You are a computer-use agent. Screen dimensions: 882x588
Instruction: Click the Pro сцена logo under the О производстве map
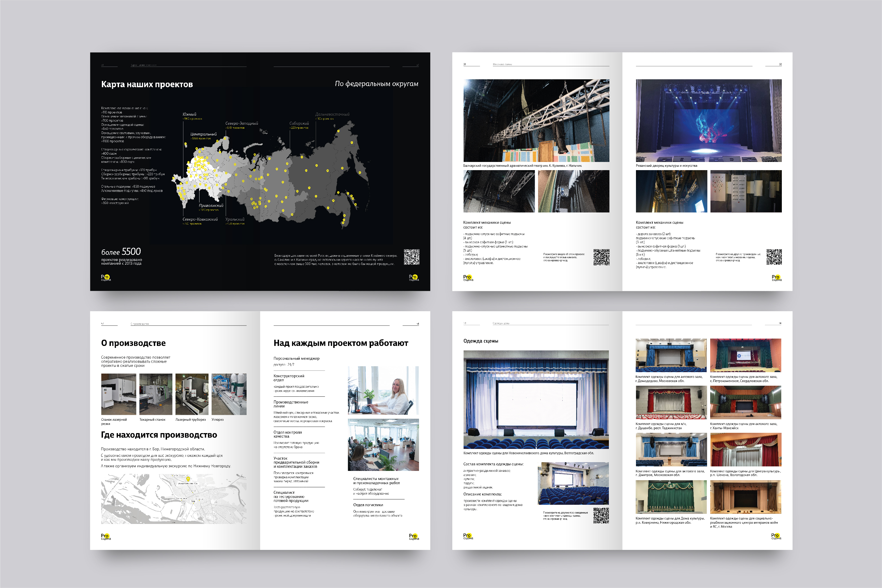pos(106,537)
